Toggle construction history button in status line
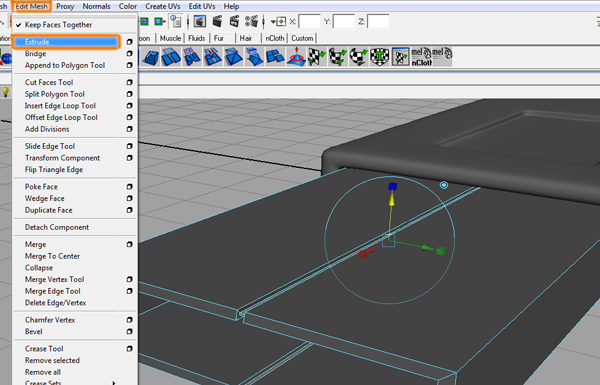This screenshot has width=600, height=385. 176,21
